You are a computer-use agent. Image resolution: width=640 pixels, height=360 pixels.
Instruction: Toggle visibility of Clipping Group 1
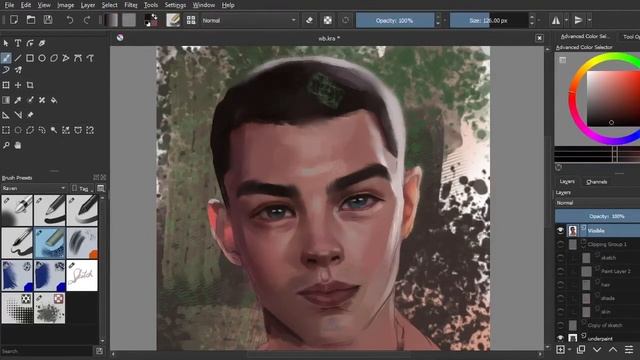pos(560,244)
